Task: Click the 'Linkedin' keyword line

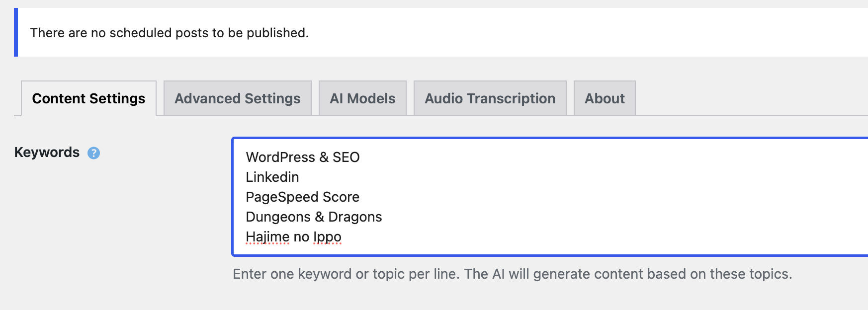Action: (272, 177)
